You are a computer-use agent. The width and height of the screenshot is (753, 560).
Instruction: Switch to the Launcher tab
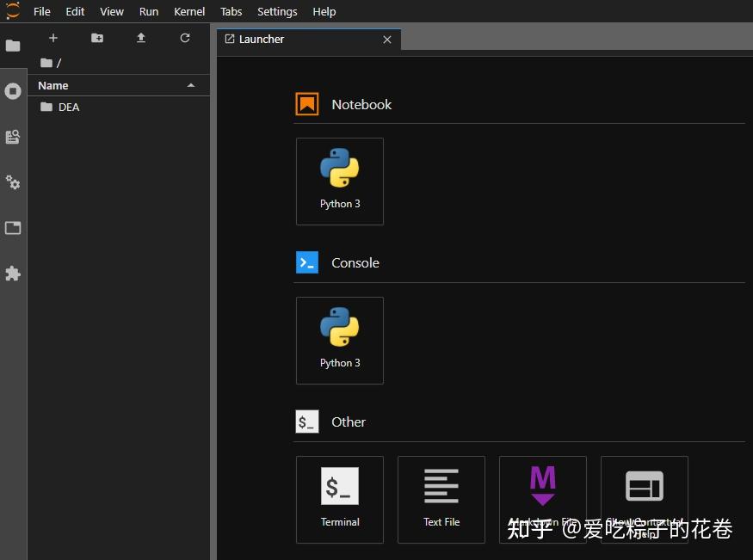pyautogui.click(x=261, y=39)
